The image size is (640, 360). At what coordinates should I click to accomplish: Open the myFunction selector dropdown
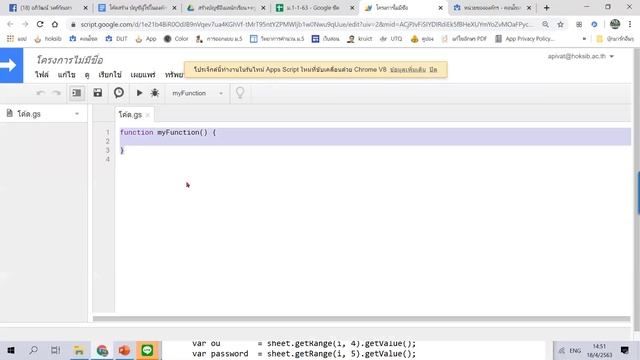coord(198,93)
